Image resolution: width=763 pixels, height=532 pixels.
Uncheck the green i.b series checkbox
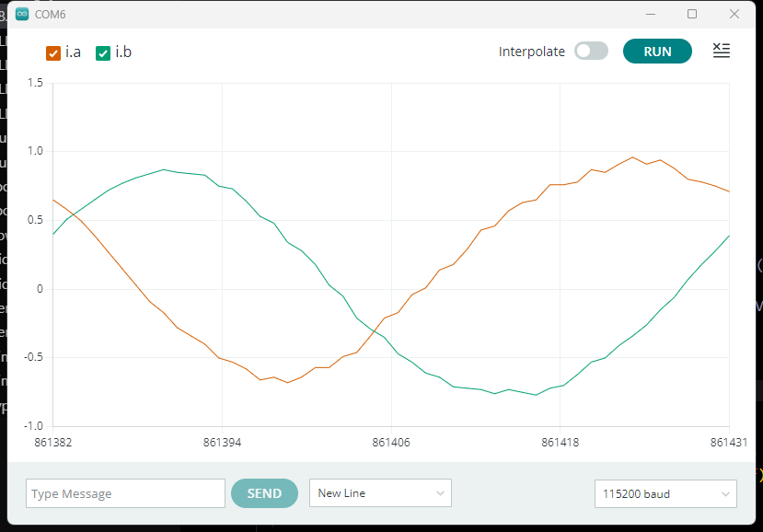pos(103,53)
